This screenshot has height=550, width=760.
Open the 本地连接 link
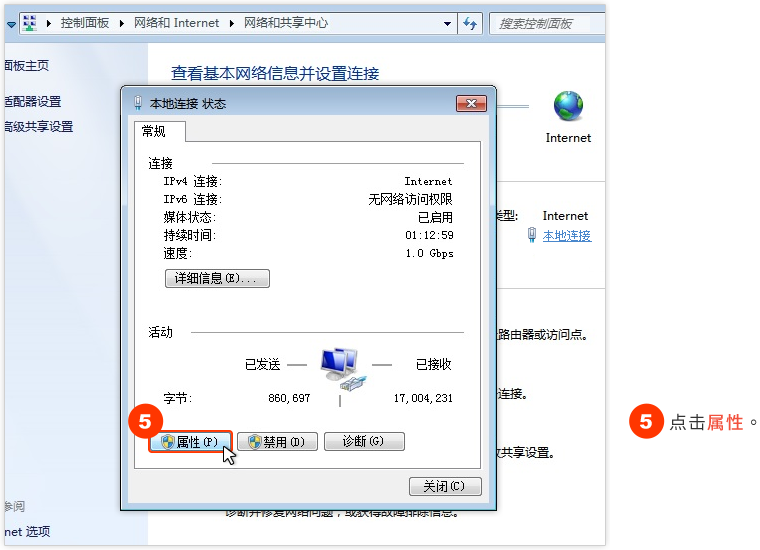click(x=566, y=236)
